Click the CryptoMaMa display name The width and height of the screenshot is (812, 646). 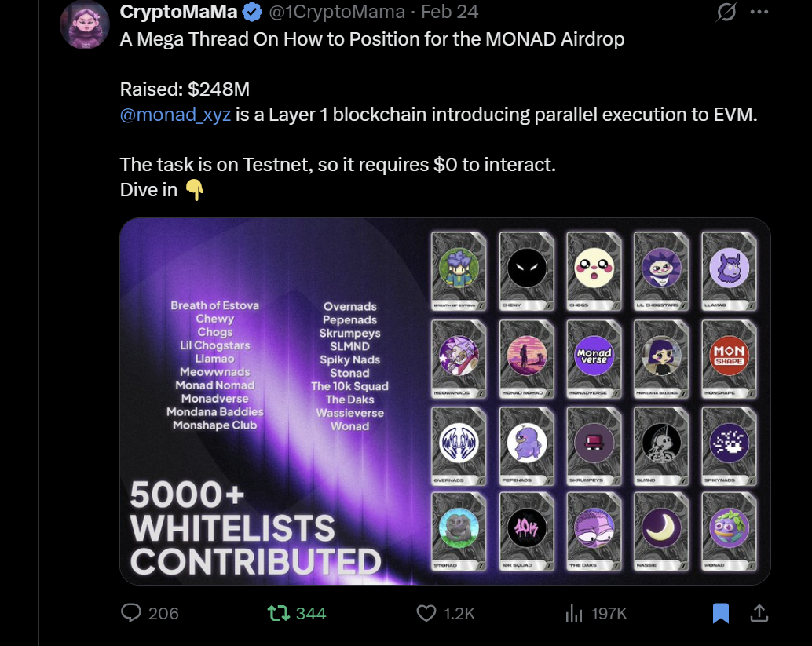point(179,12)
